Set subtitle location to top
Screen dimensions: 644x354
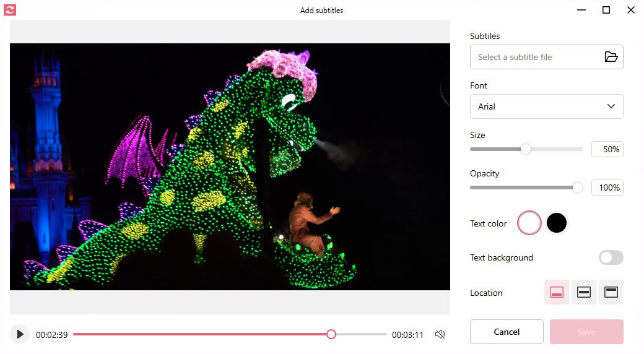coord(611,292)
